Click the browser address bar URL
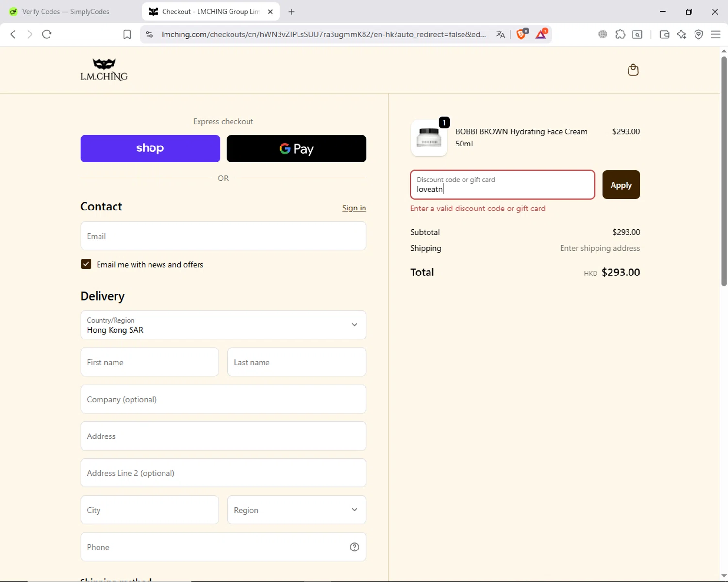This screenshot has height=582, width=728. 324,34
